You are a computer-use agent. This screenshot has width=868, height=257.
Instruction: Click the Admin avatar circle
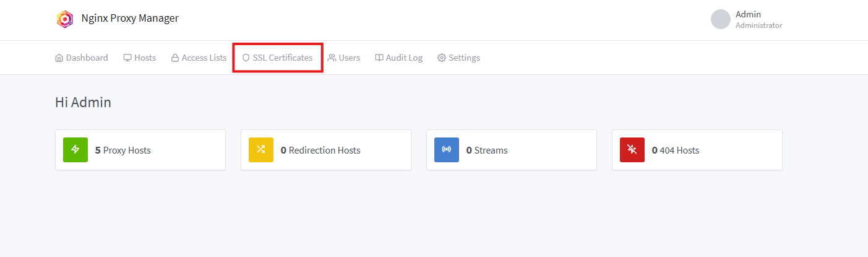(721, 19)
